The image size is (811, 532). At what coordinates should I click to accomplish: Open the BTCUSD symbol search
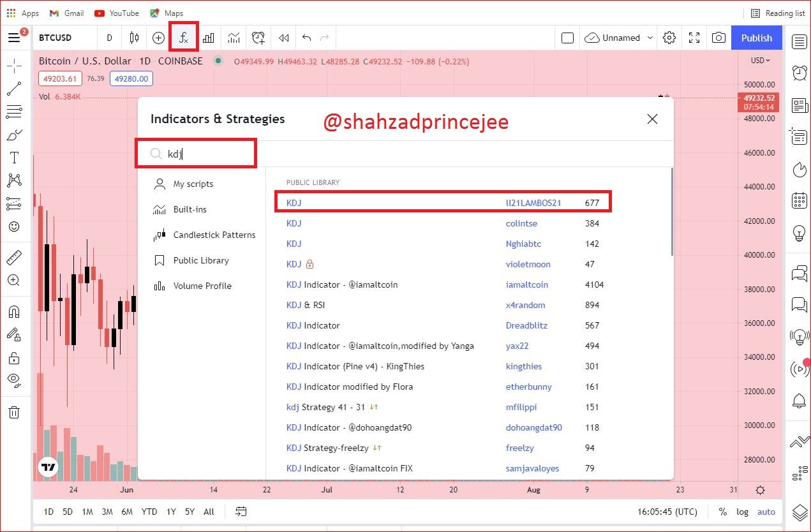[x=56, y=38]
